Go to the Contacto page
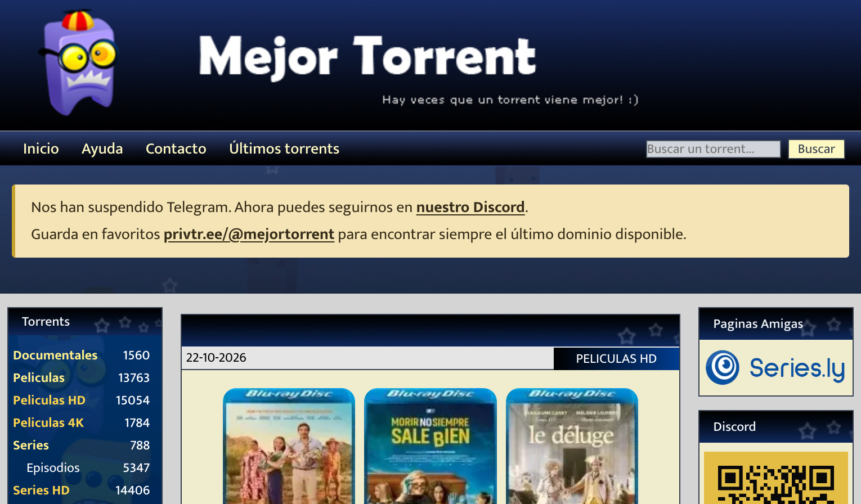Screen dimensions: 861x504 point(176,148)
